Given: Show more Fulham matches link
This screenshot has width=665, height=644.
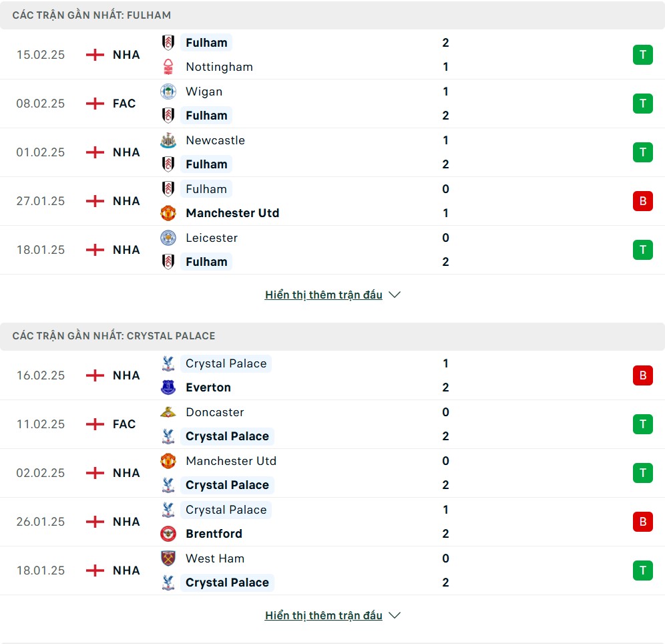Looking at the screenshot, I should pyautogui.click(x=323, y=295).
